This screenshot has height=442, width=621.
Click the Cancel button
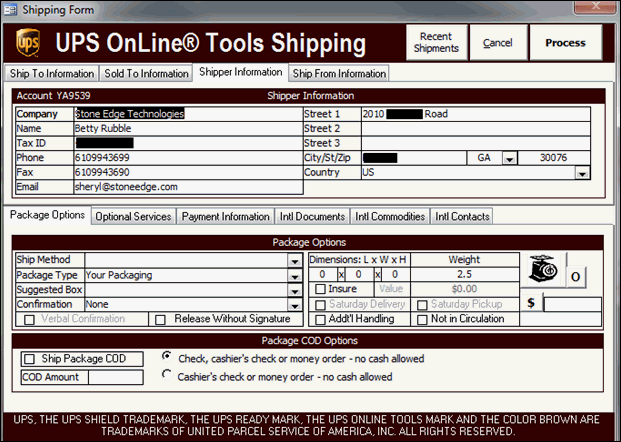pyautogui.click(x=498, y=42)
